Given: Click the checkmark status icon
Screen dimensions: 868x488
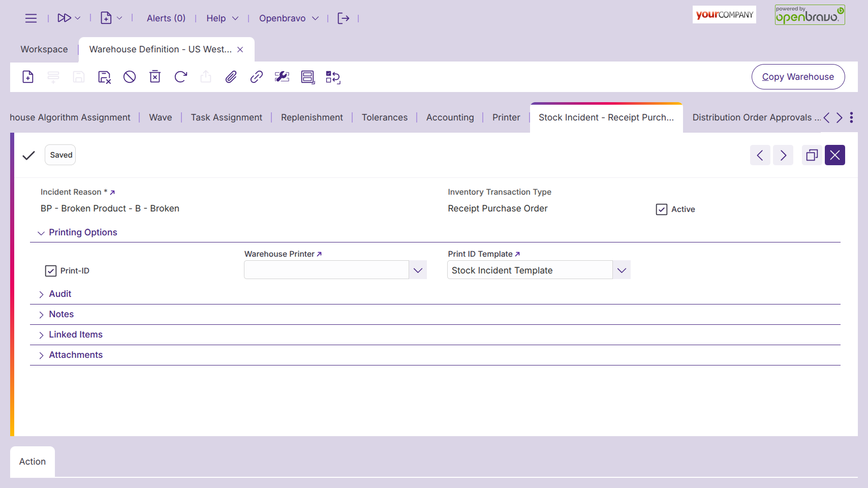Looking at the screenshot, I should 28,155.
